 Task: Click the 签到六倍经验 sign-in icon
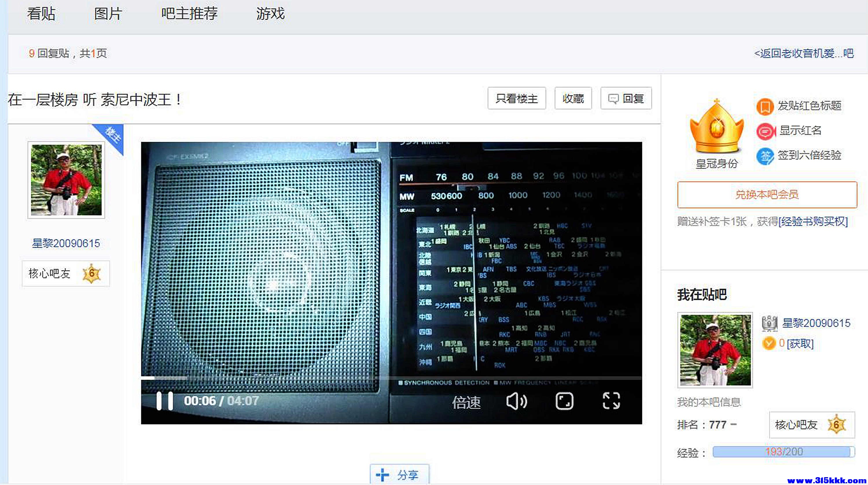766,156
